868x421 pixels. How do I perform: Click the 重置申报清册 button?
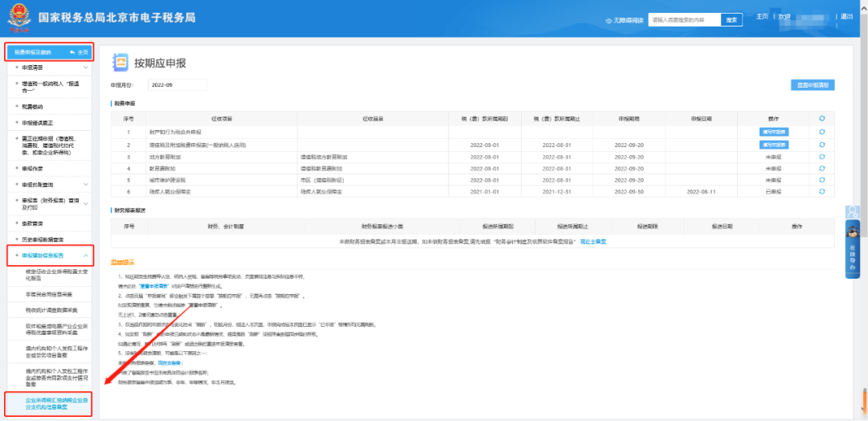coord(812,85)
